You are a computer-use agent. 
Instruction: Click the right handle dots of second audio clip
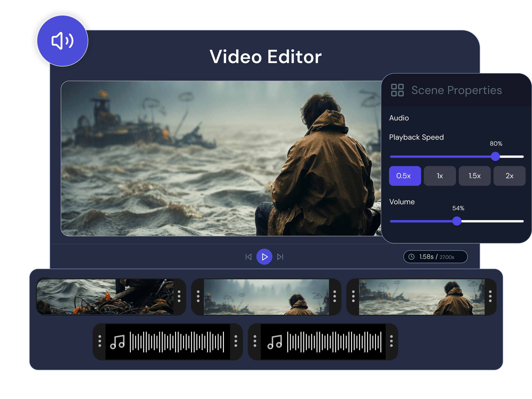[x=391, y=341]
